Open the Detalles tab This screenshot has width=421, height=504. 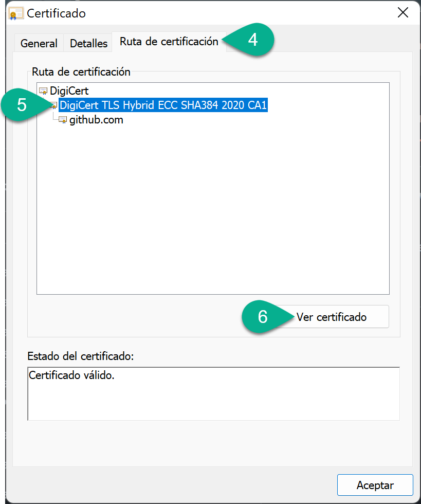(88, 44)
